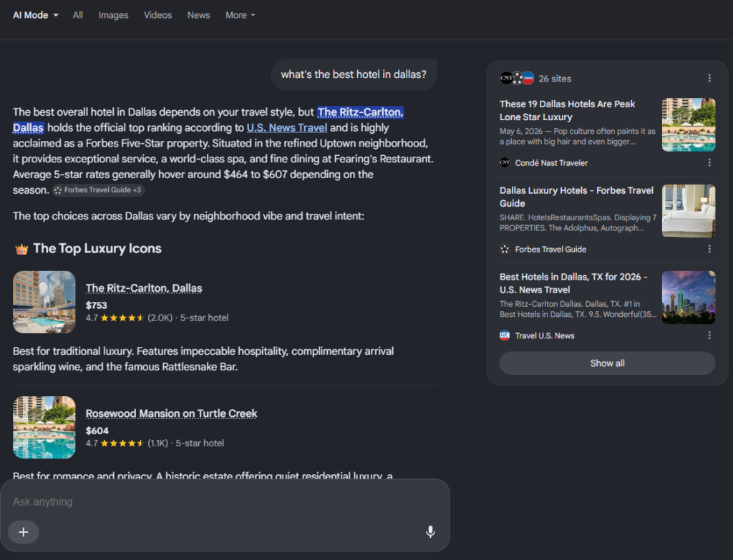The image size is (733, 560).
Task: Click the Ritz-Carlton star rating
Action: (x=122, y=318)
